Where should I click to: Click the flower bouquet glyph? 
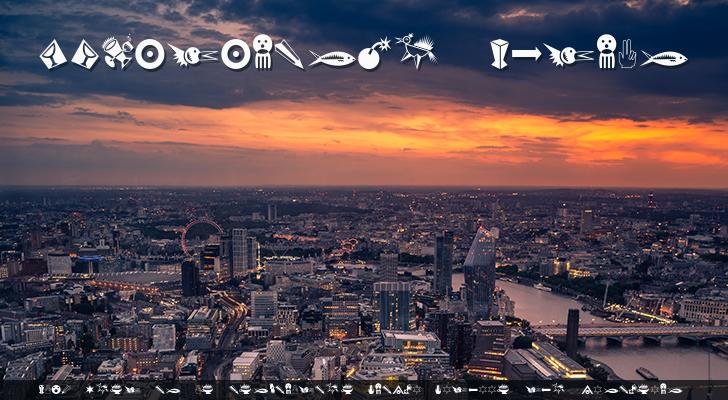(117, 53)
